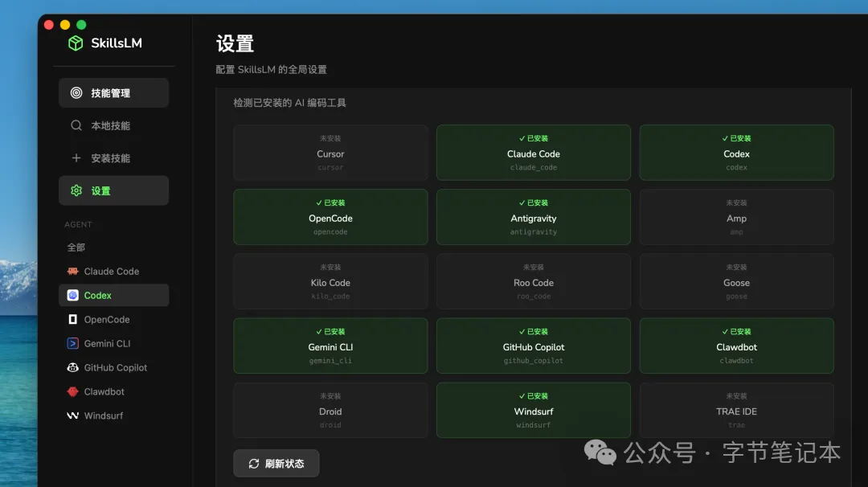This screenshot has height=487, width=868.
Task: Go to the 安装技能 page
Action: tap(113, 158)
